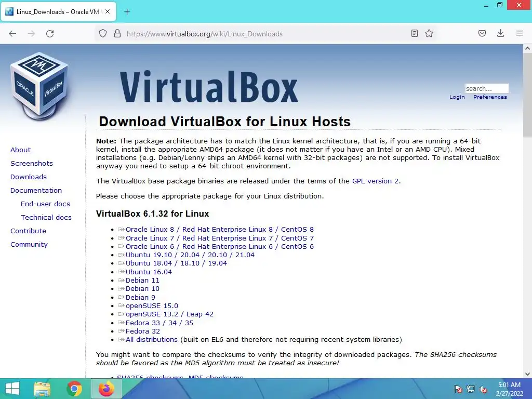
Task: Open the Firefox Downloads panel icon
Action: tap(500, 33)
